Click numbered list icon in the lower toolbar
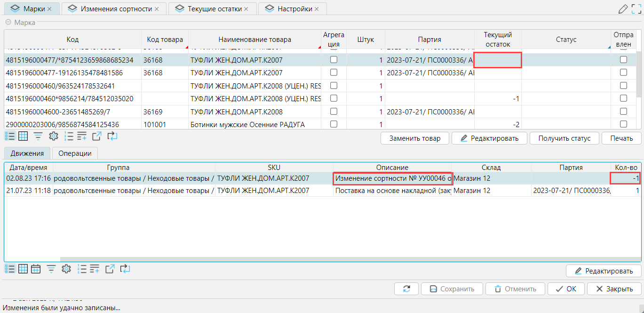The height and width of the screenshot is (313, 644). tap(69, 269)
